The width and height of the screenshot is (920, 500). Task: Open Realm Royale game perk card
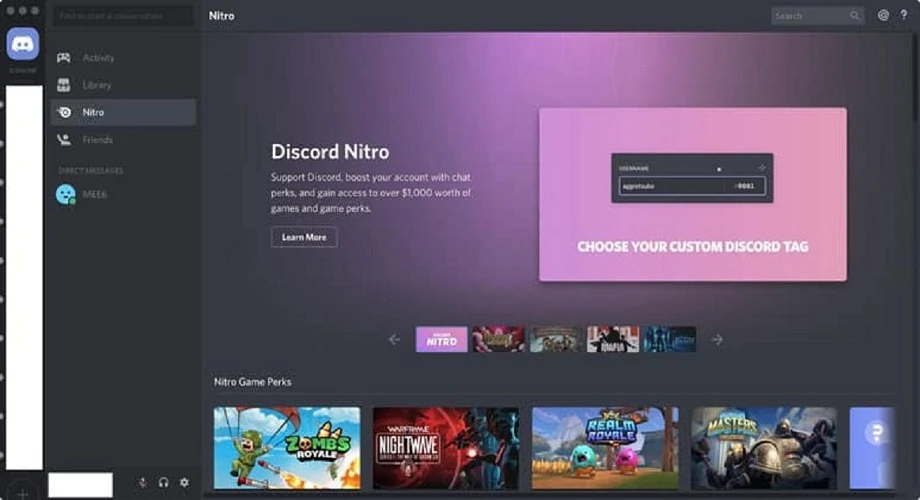click(x=604, y=447)
